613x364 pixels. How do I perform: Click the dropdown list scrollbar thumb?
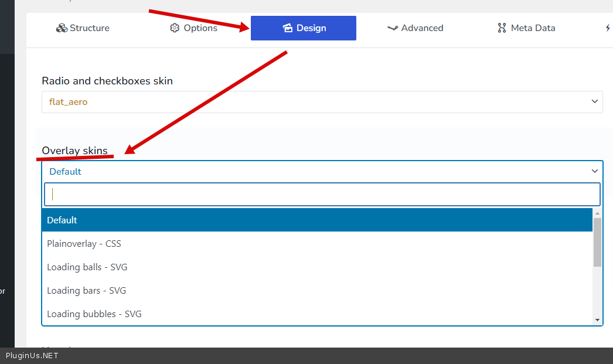point(598,241)
